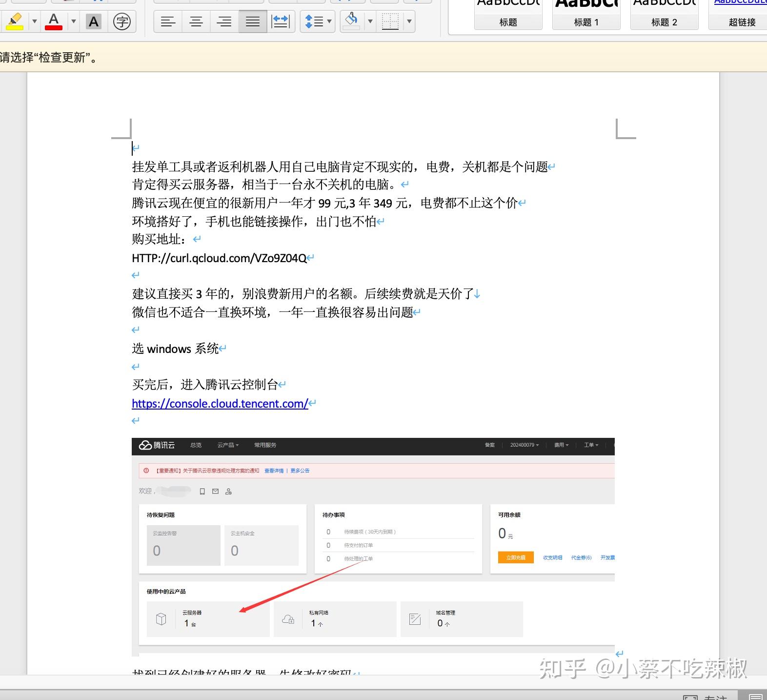Apply the 标题 1 heading style
767x700 pixels.
pyautogui.click(x=586, y=14)
